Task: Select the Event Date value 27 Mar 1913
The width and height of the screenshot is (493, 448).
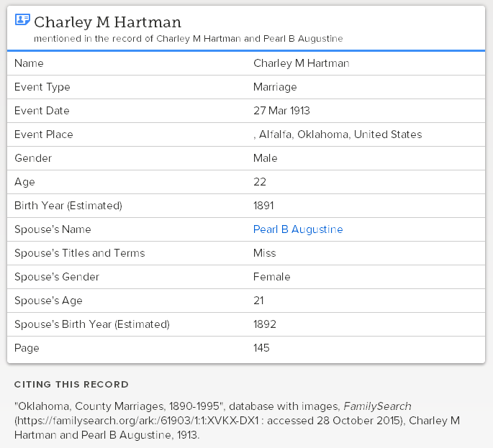Action: click(x=281, y=111)
